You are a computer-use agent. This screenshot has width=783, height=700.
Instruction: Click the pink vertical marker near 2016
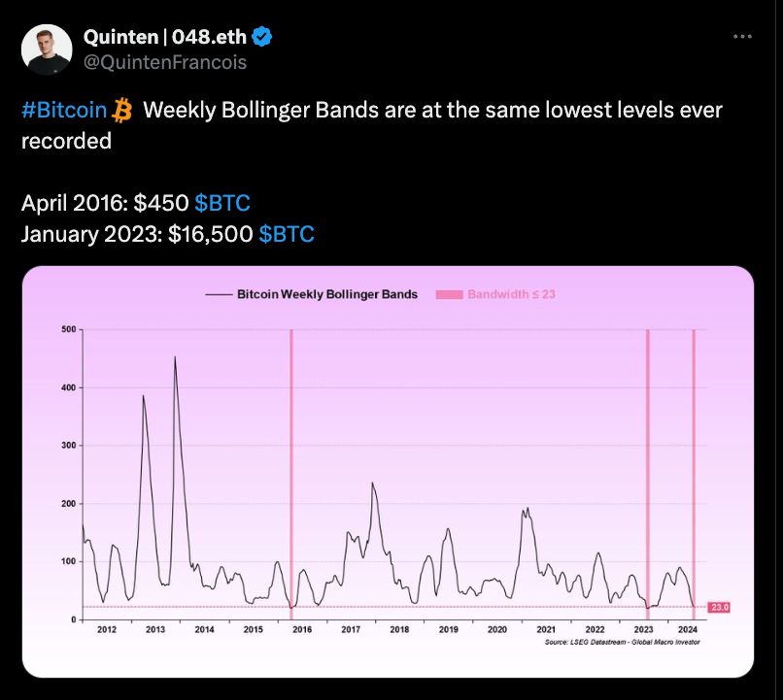(x=291, y=466)
